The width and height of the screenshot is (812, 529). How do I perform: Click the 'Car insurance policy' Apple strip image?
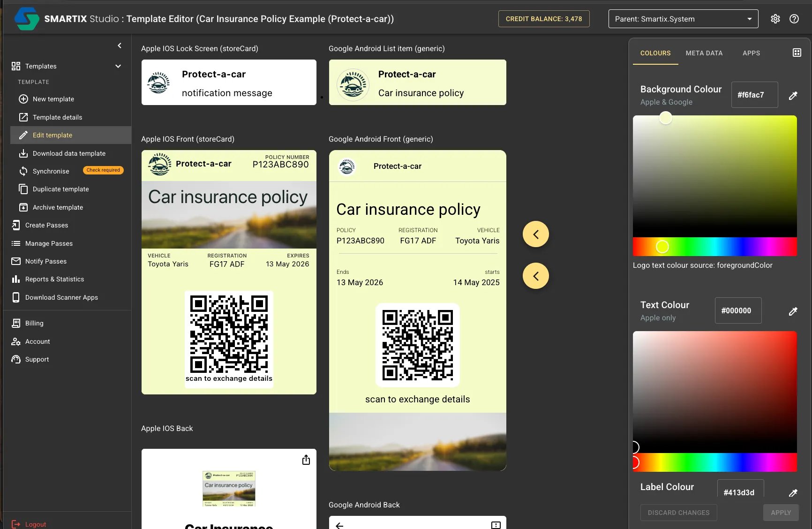point(229,215)
